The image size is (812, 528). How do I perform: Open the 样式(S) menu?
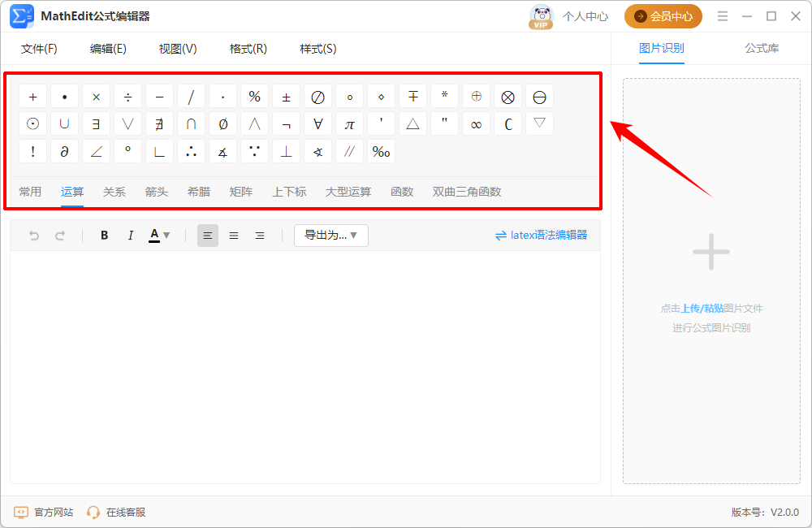(318, 49)
